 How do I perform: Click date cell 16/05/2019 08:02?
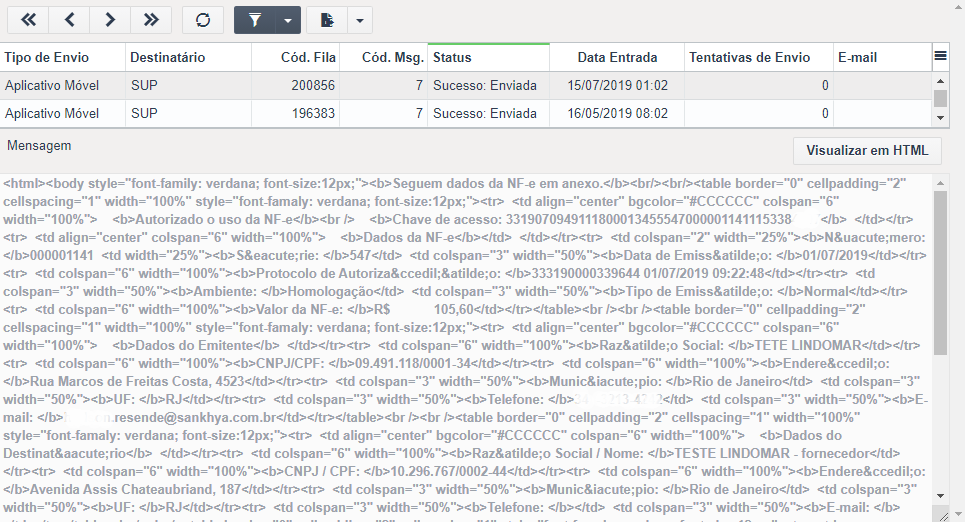click(x=617, y=113)
